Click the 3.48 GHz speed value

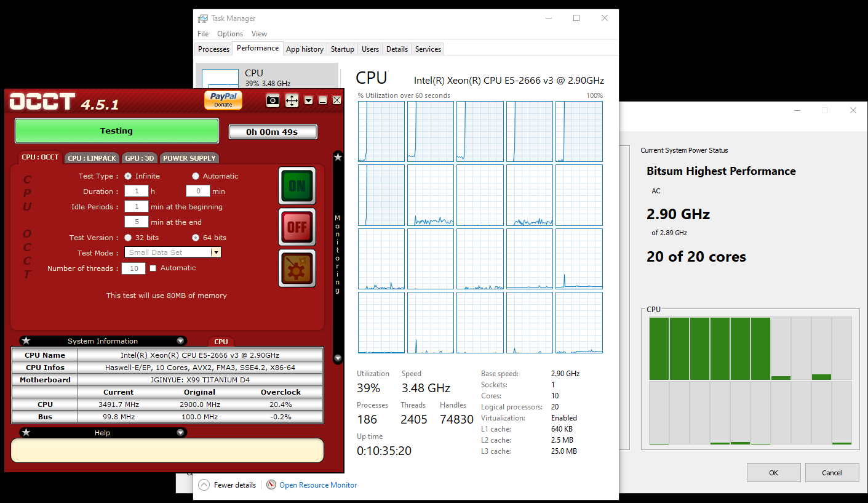426,388
